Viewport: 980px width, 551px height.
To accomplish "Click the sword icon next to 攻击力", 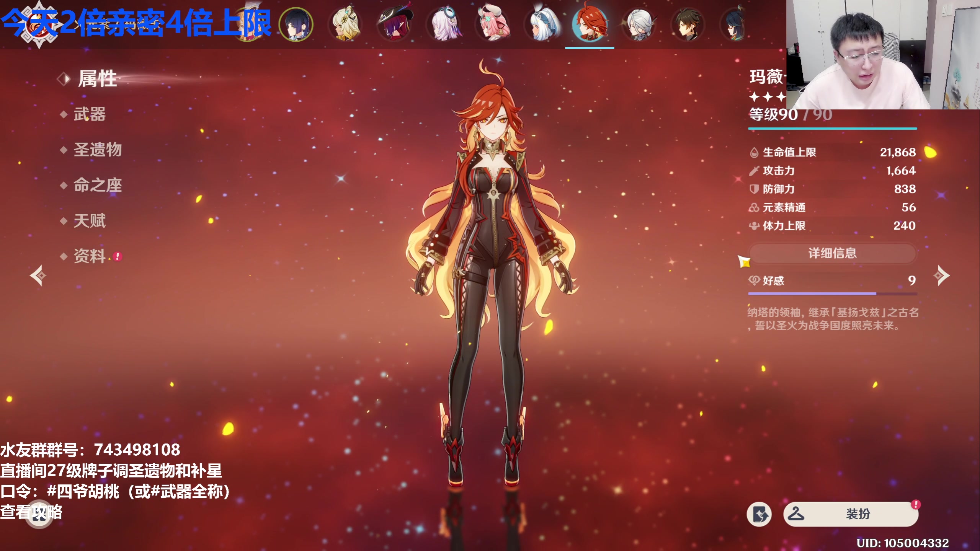I will 754,171.
